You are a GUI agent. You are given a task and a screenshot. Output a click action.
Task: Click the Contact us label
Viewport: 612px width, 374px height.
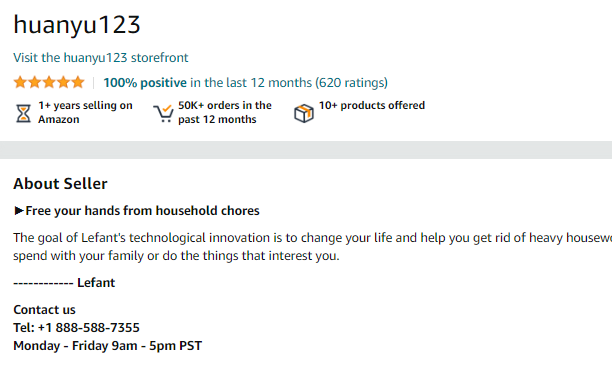[x=44, y=310]
